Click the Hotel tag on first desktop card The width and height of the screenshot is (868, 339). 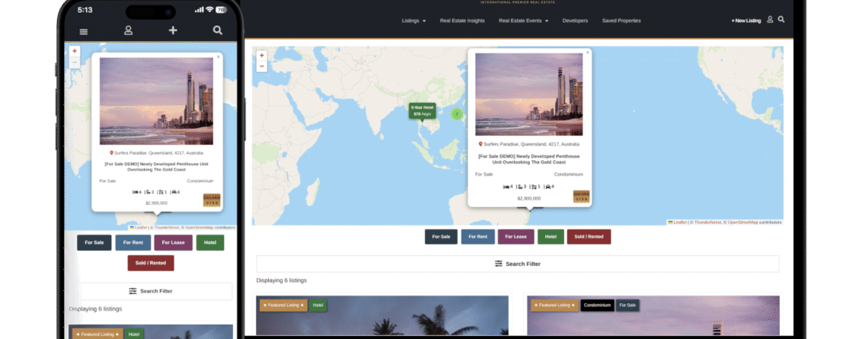318,305
